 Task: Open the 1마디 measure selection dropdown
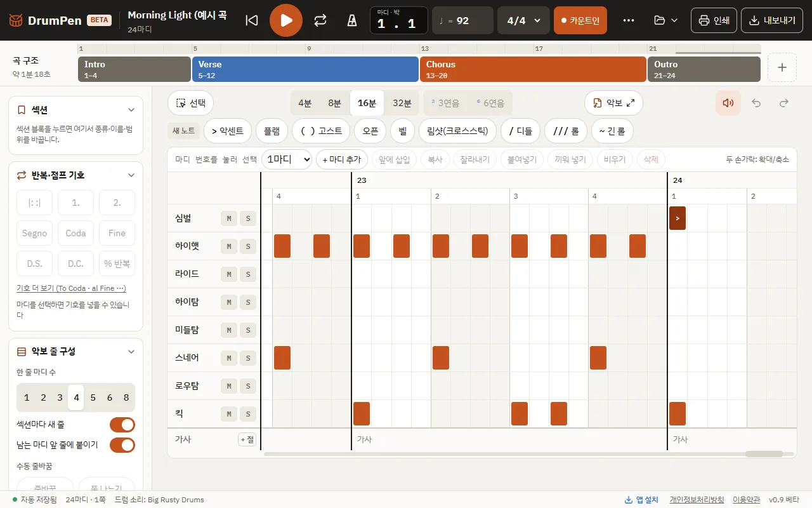287,159
